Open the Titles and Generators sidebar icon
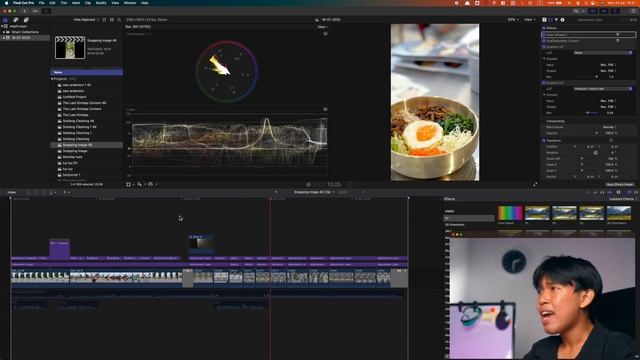Screen dimensions: 640x360 click(26, 20)
